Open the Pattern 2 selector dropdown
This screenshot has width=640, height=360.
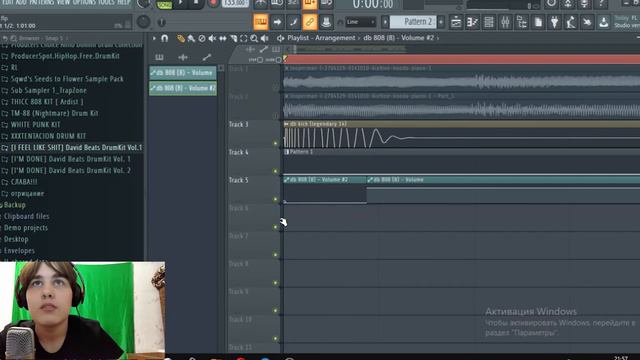click(x=413, y=22)
